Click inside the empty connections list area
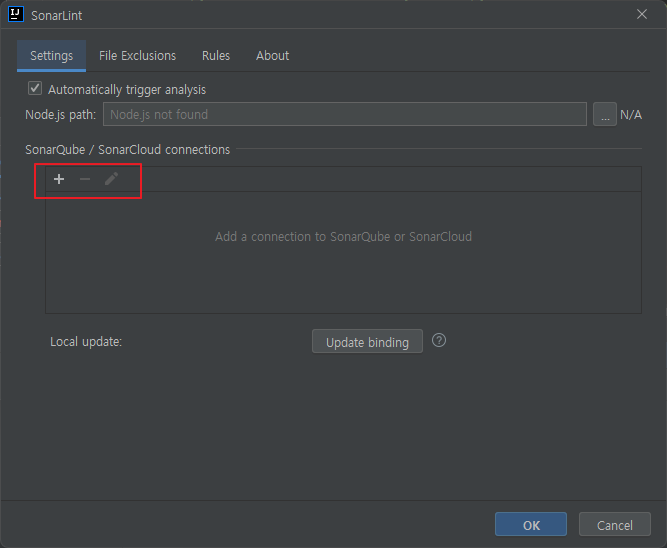 343,252
